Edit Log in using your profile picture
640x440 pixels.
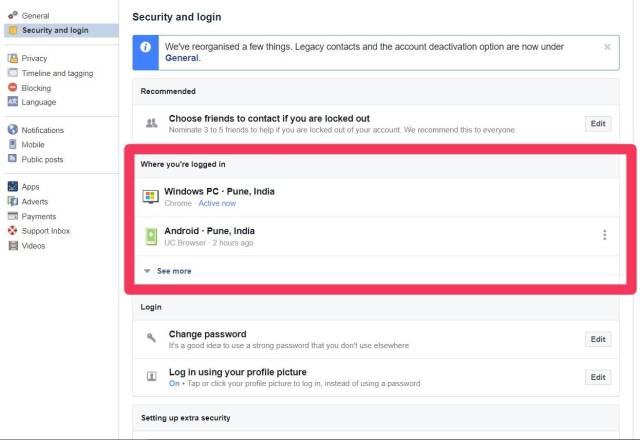(598, 377)
